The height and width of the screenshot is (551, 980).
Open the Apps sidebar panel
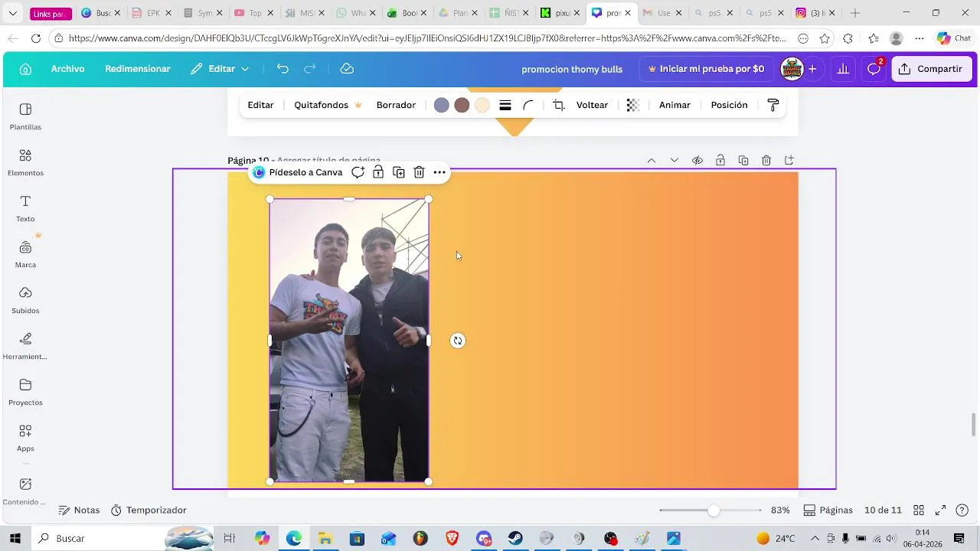tap(25, 438)
